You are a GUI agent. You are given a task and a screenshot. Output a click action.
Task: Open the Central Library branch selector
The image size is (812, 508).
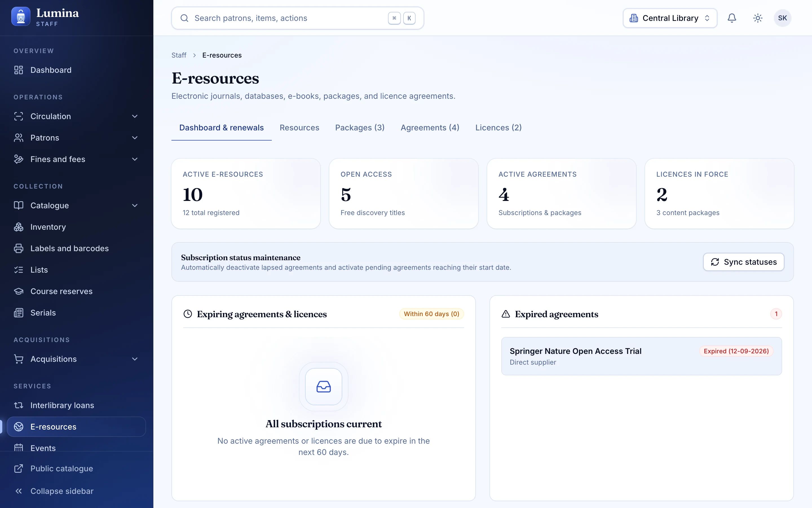coord(670,18)
